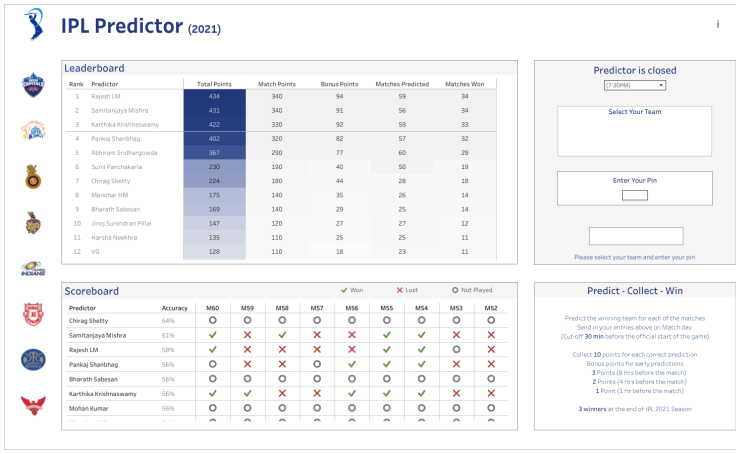736x454 pixels.
Task: Click the Not Played legend circle
Action: 455,290
